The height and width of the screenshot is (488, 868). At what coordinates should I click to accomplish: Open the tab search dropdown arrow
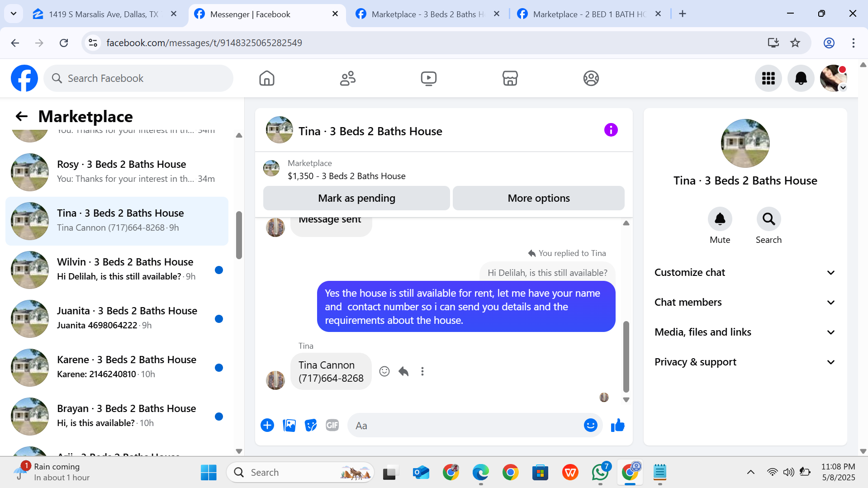click(x=14, y=14)
